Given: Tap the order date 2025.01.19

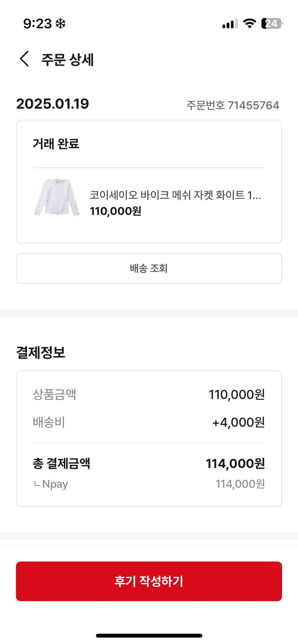Looking at the screenshot, I should (52, 103).
